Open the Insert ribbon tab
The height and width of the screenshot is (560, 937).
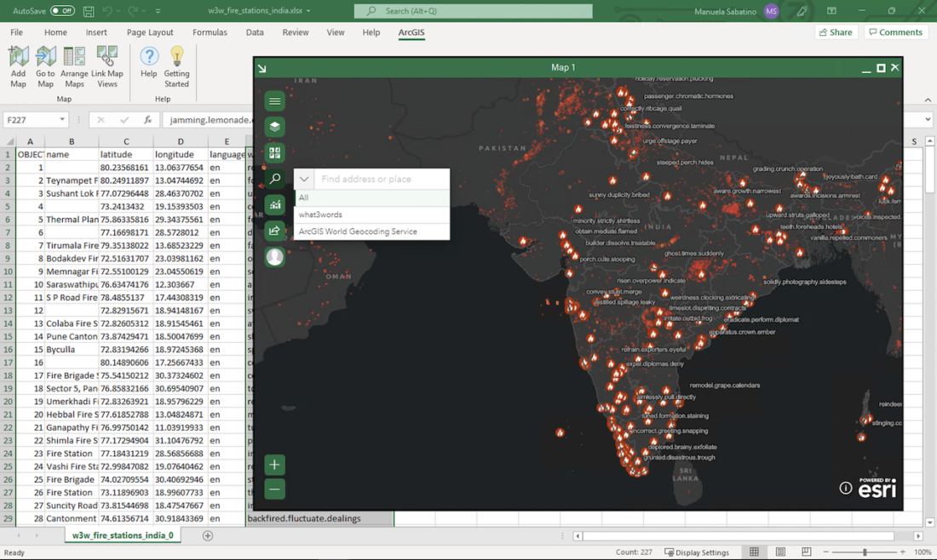click(96, 32)
